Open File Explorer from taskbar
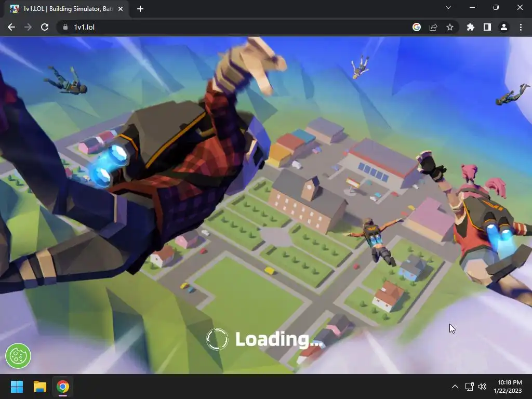This screenshot has width=532, height=399. pos(39,387)
